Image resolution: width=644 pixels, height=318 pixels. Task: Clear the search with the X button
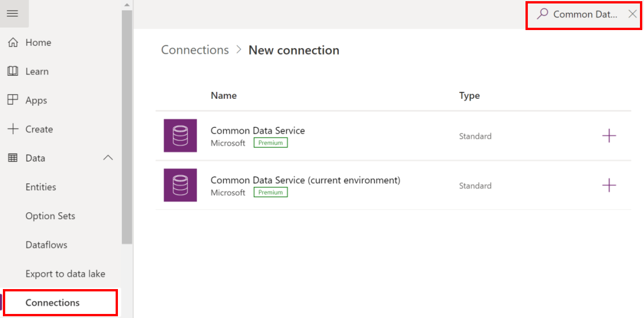point(632,14)
